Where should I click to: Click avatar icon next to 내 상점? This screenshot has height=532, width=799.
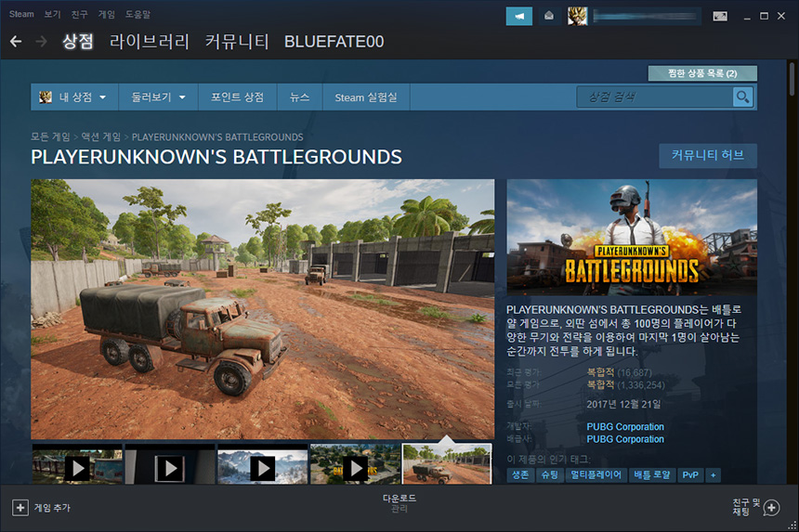point(46,97)
